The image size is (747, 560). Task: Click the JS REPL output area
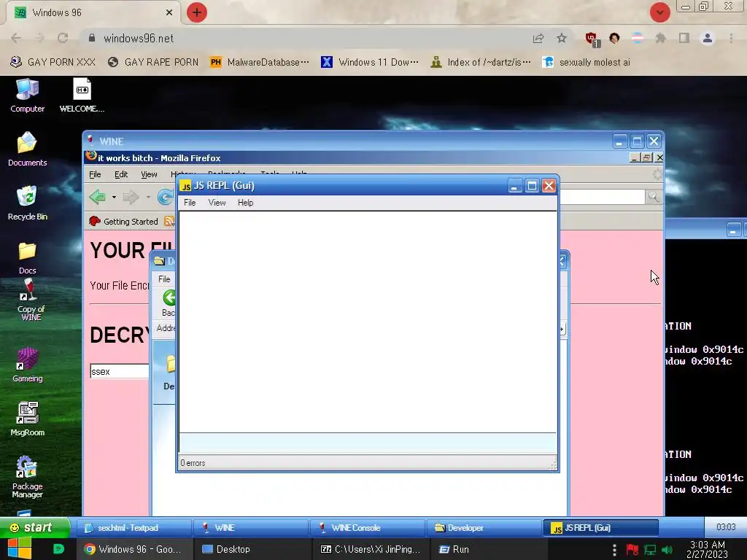(x=368, y=322)
